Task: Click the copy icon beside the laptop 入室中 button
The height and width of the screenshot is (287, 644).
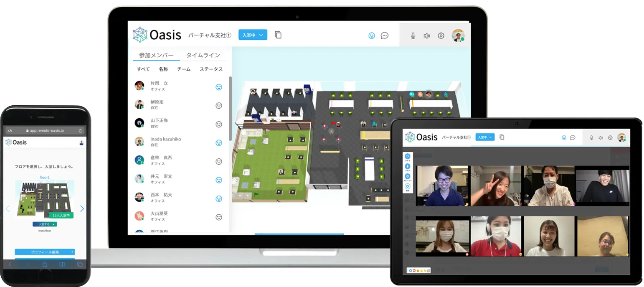Action: (278, 35)
